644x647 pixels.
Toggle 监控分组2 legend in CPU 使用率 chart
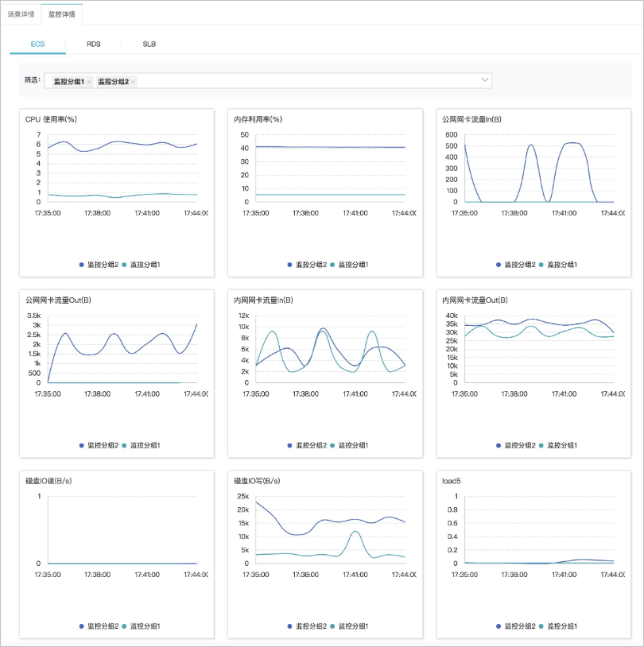[99, 265]
